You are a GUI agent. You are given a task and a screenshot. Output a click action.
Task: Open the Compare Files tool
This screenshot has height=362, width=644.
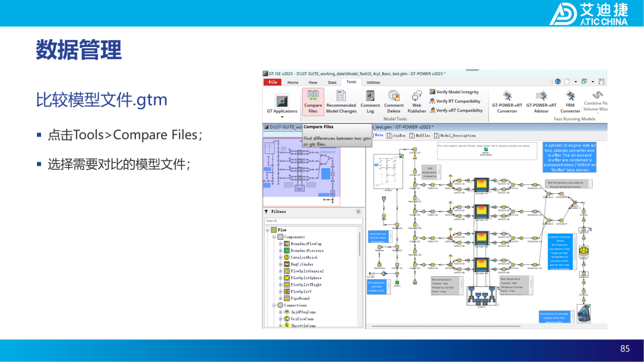[x=313, y=102]
